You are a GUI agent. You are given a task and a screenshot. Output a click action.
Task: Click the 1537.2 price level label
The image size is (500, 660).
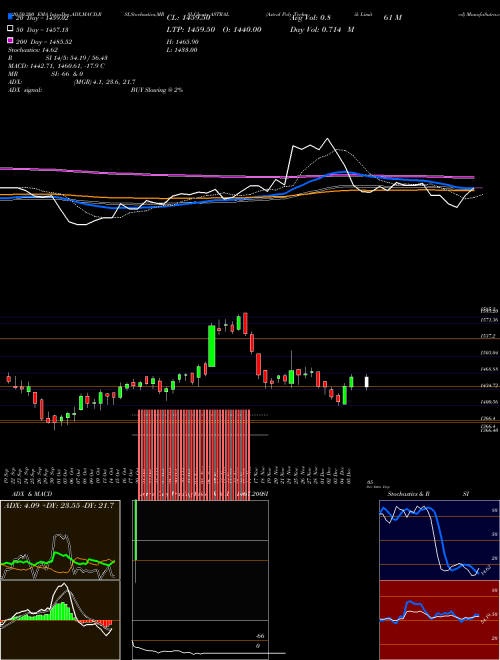click(489, 336)
